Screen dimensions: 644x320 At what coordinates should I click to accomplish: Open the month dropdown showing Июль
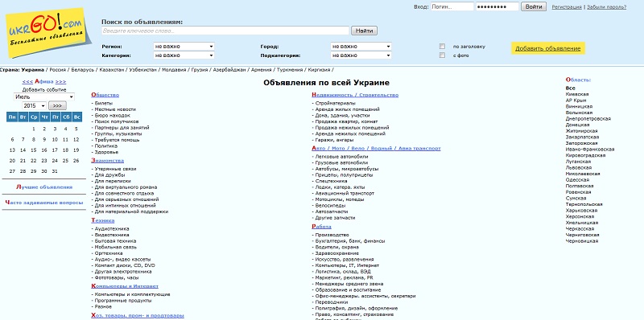44,96
